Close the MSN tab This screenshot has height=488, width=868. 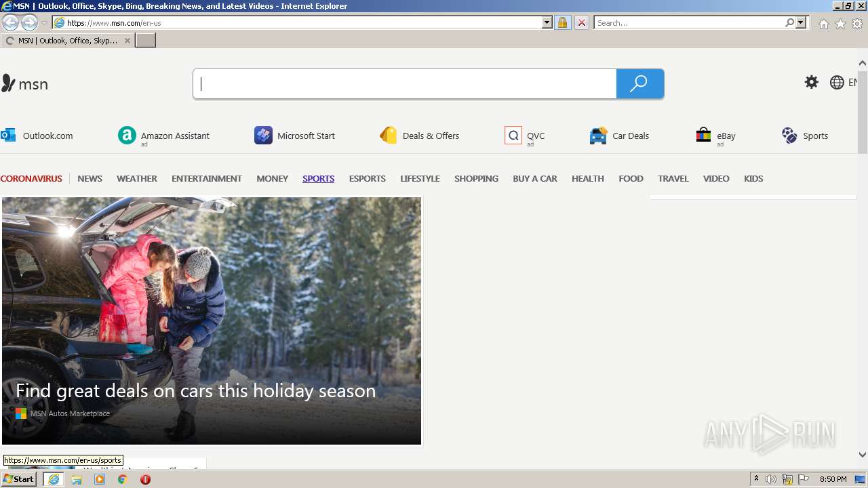(x=127, y=41)
